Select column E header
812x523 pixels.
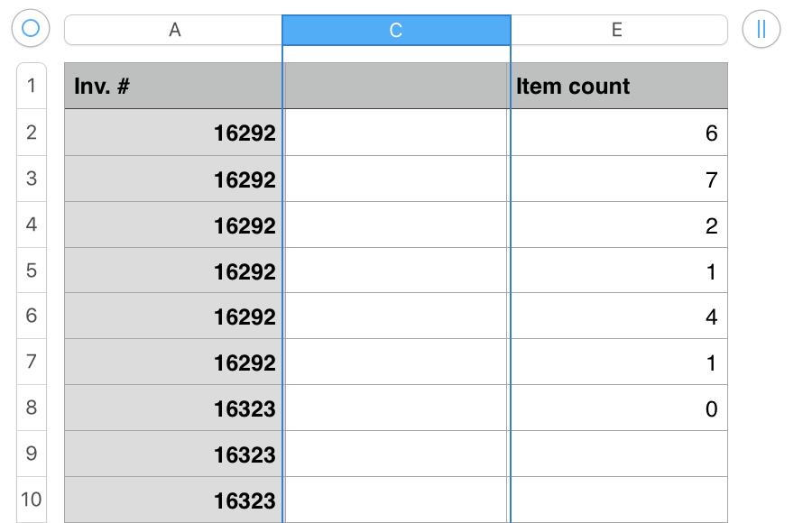tap(618, 30)
